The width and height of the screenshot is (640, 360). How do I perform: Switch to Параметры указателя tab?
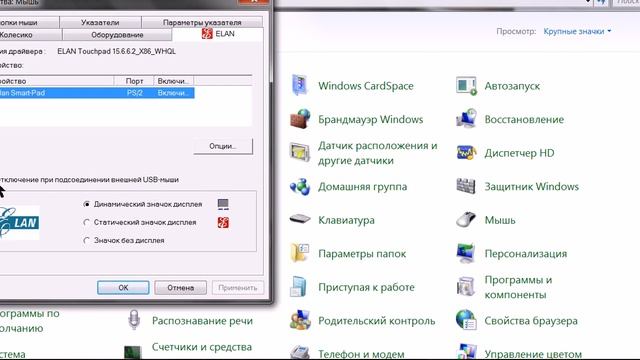click(202, 22)
